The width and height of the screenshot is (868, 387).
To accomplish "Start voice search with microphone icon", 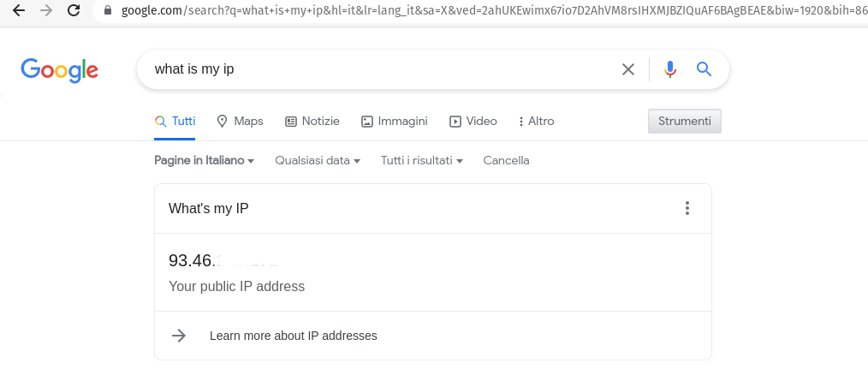I will click(x=670, y=69).
